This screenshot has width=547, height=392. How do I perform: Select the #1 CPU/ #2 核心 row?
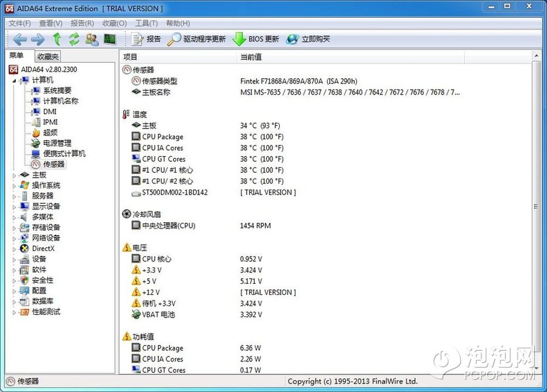click(207, 181)
